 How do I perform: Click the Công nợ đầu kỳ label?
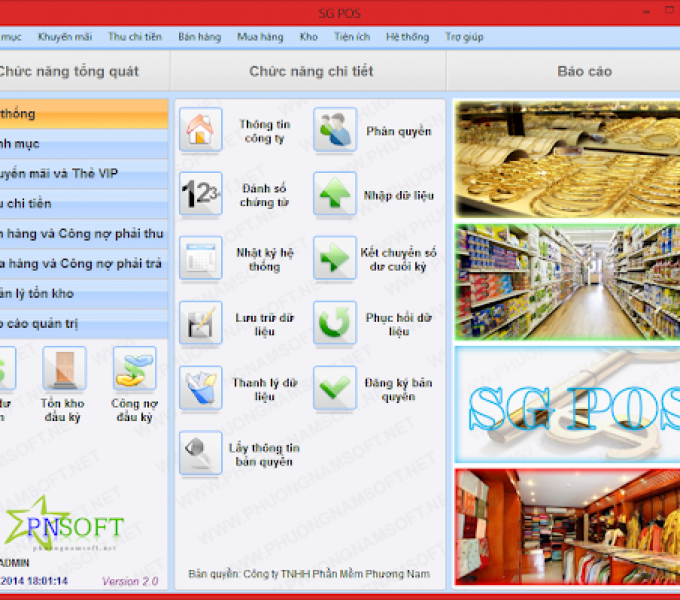(134, 410)
